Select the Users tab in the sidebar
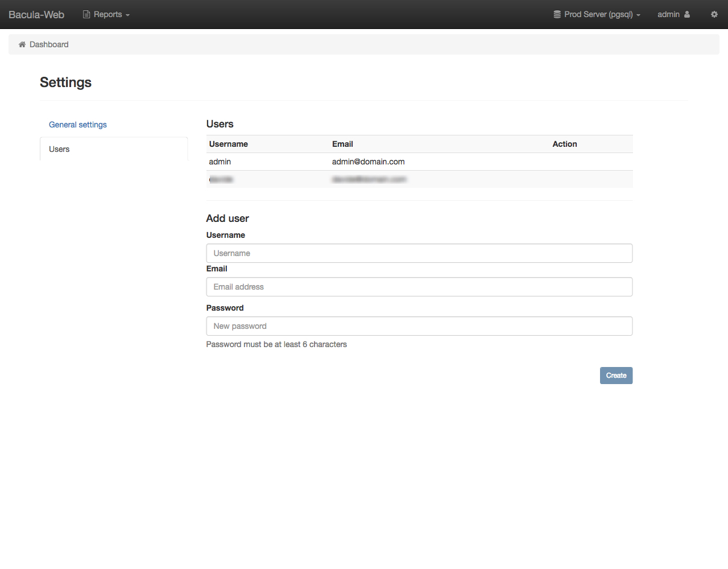 click(x=59, y=149)
